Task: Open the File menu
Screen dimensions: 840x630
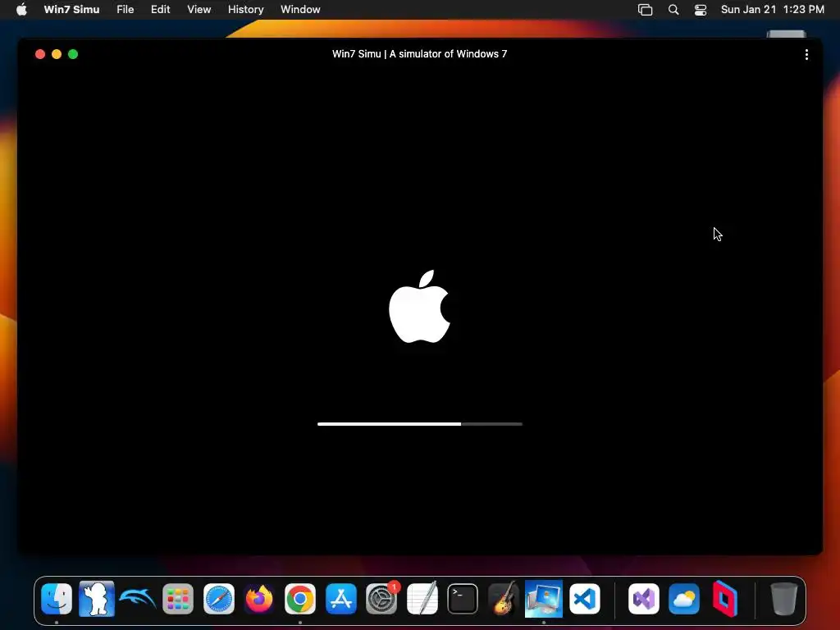Action: 126,10
